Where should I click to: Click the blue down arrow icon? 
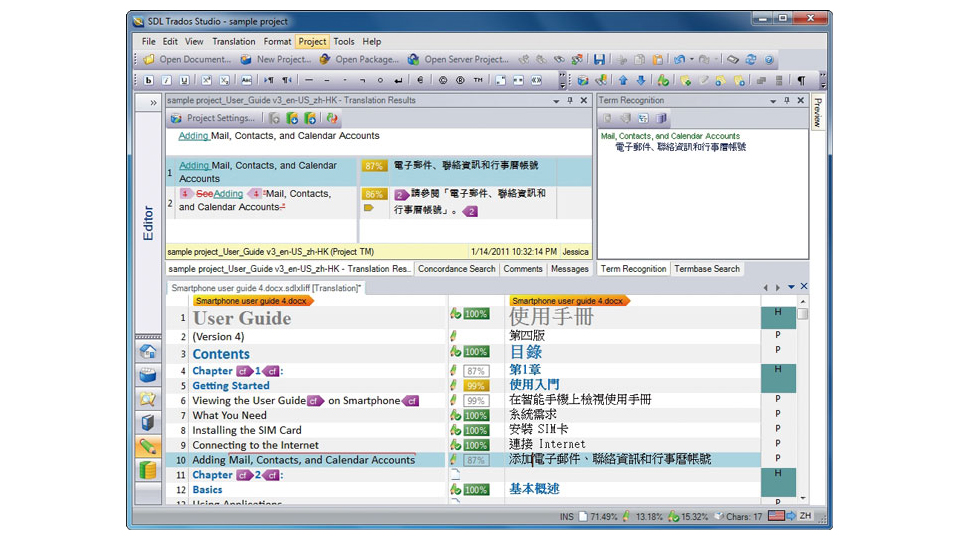click(x=640, y=80)
